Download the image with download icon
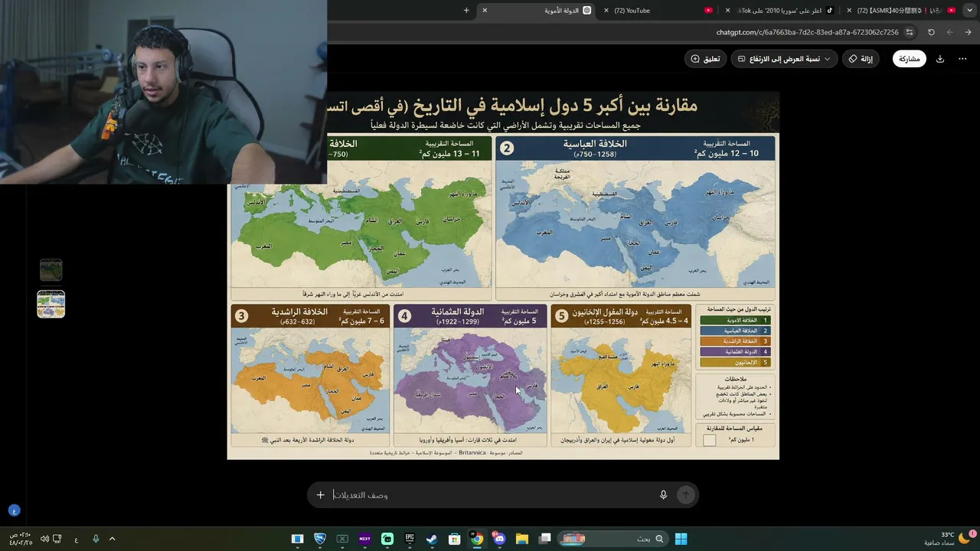Screen dimensions: 980x551 coord(940,59)
